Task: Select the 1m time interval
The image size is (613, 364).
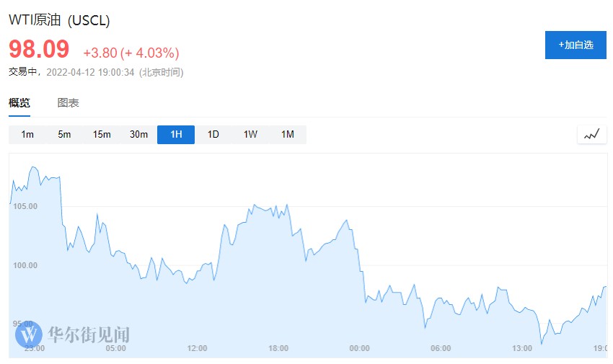Action: coord(27,135)
